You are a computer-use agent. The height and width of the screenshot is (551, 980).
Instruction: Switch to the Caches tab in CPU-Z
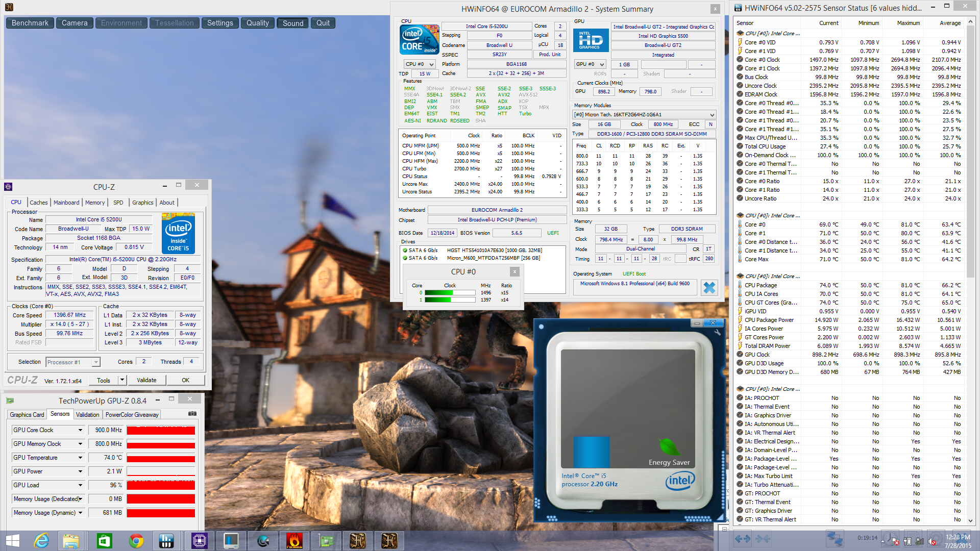(38, 203)
